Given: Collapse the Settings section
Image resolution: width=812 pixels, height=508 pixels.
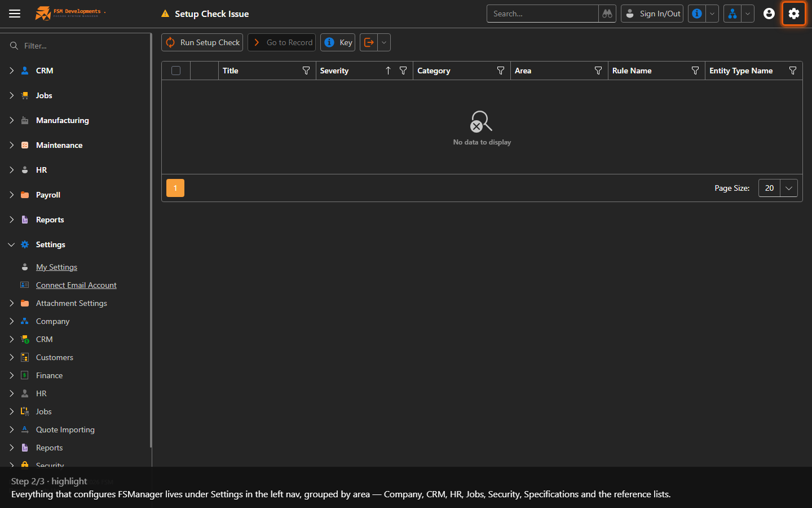Looking at the screenshot, I should click(11, 244).
